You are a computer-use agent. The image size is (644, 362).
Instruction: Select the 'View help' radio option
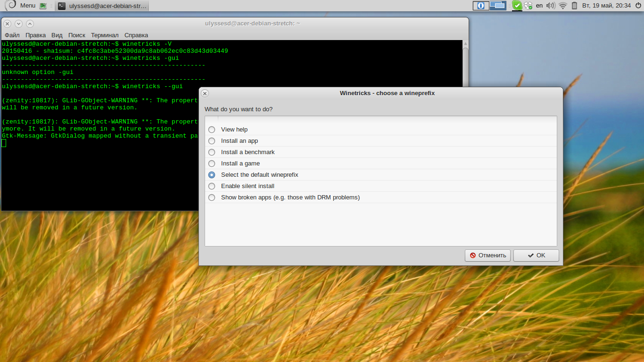tap(212, 130)
